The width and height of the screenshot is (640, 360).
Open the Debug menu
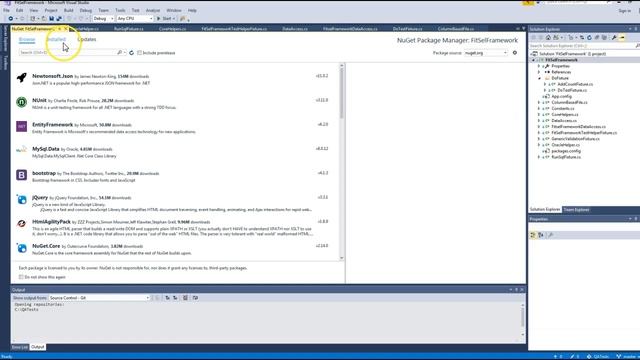[x=86, y=10]
